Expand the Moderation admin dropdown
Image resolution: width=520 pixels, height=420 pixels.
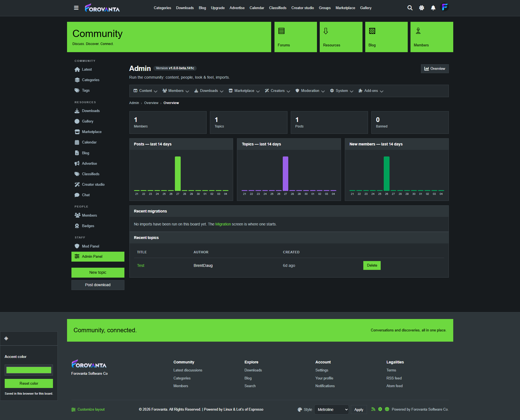310,91
